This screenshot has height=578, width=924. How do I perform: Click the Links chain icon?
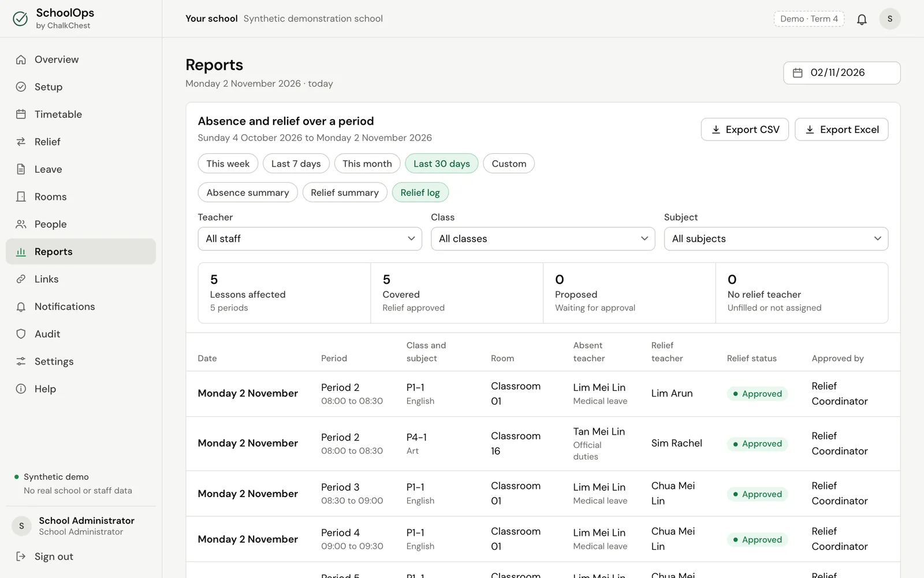(21, 279)
